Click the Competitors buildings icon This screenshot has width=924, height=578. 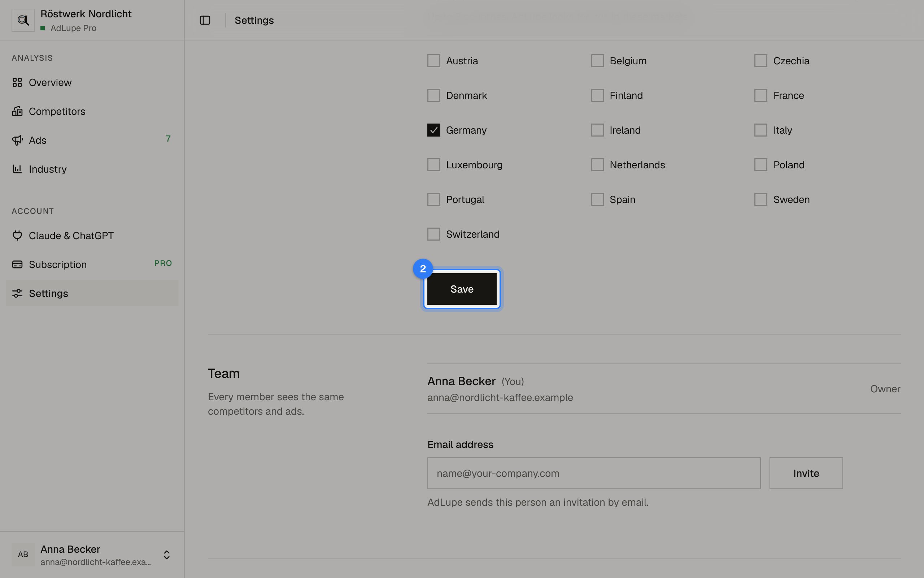coord(17,111)
